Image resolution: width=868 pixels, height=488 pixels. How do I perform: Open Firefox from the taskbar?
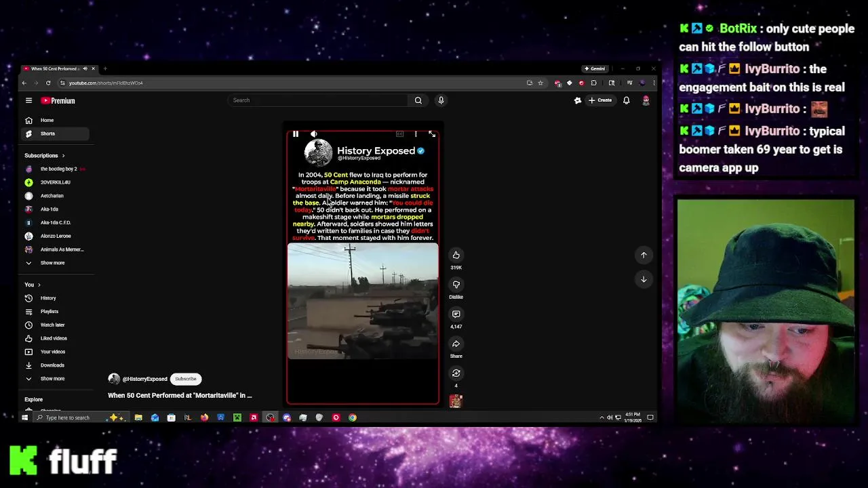click(x=204, y=418)
